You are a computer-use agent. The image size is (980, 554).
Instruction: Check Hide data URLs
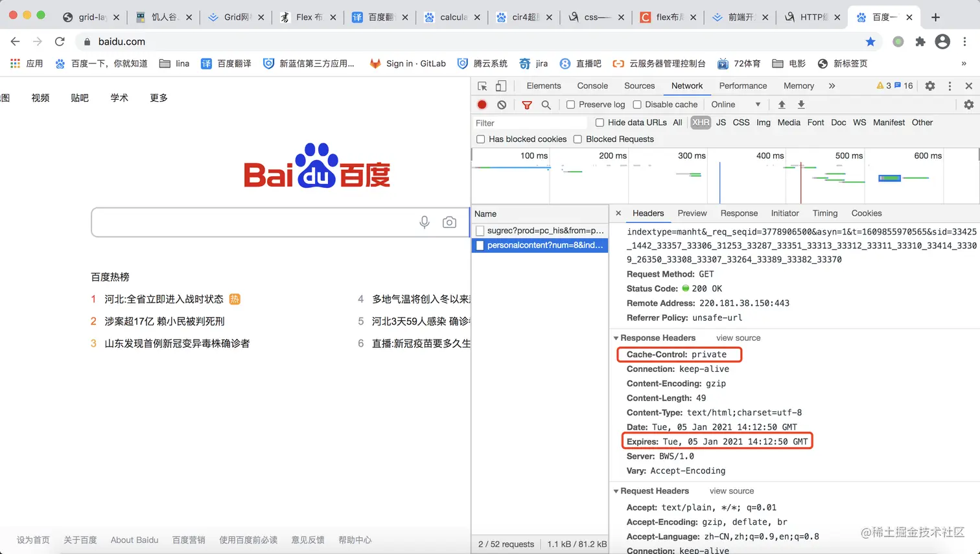click(600, 122)
